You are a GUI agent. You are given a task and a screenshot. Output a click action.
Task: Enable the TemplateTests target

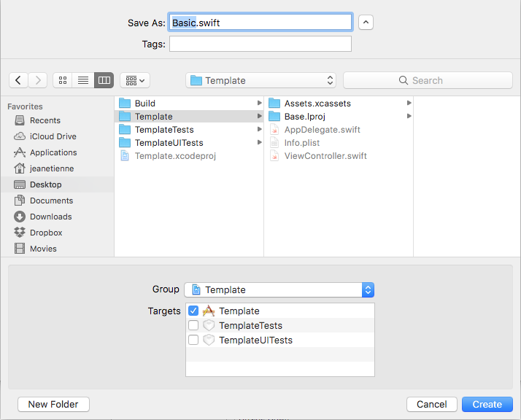(x=193, y=325)
